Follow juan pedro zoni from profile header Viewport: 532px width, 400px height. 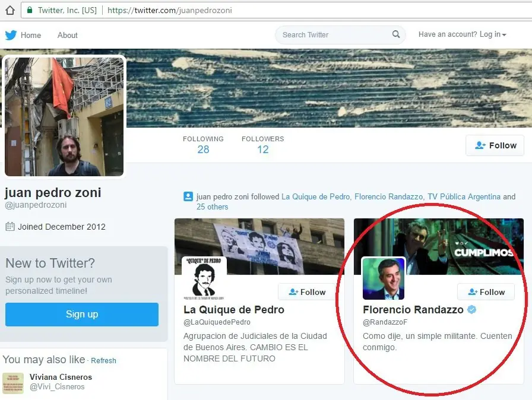pos(495,145)
